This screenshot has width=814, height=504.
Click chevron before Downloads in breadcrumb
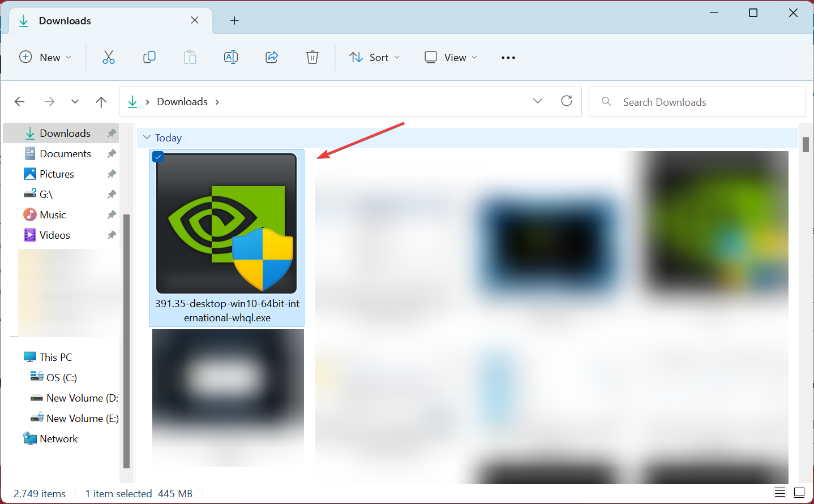click(x=147, y=102)
